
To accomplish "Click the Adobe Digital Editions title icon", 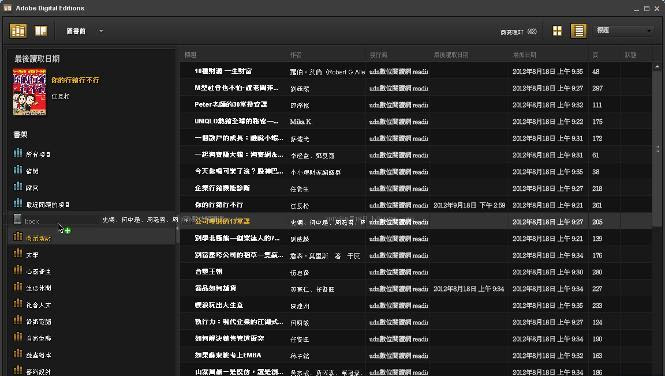I will click(x=7, y=8).
